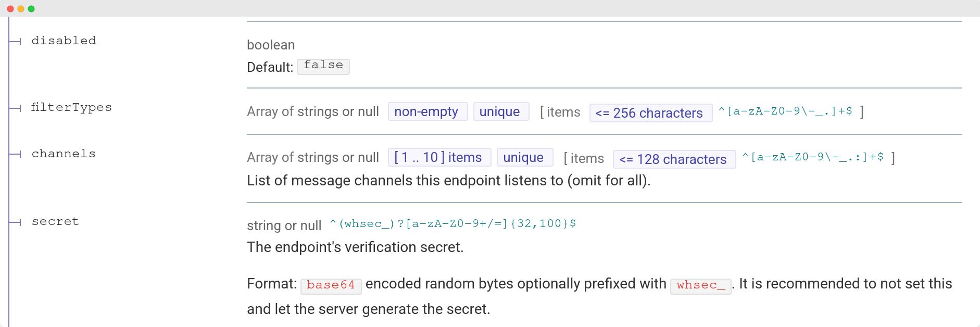Click the base64 format badge
Image resolution: width=980 pixels, height=327 pixels.
tap(331, 286)
